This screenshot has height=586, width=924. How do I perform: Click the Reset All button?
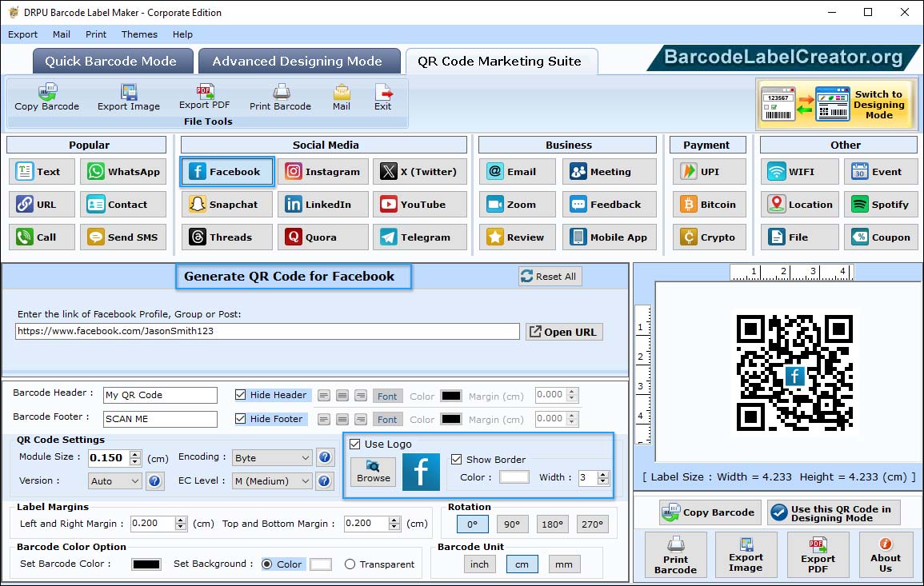[549, 277]
